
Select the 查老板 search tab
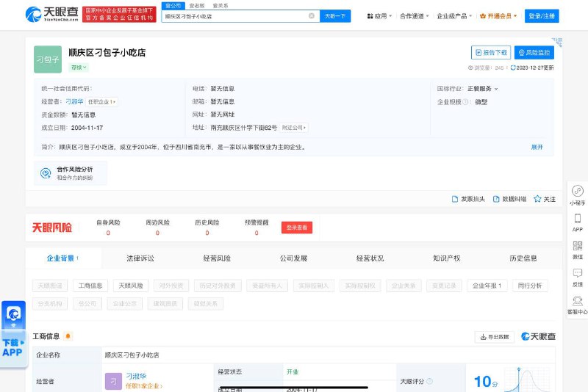[x=197, y=6]
